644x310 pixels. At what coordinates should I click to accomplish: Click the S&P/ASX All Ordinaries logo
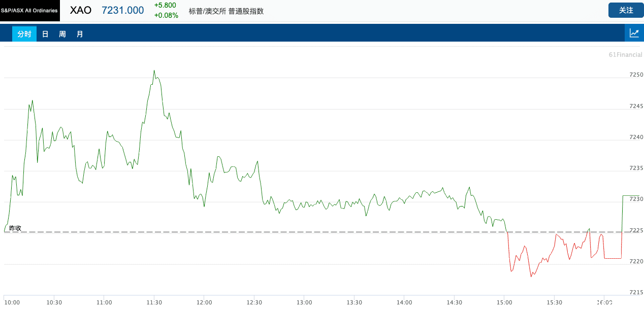(x=30, y=10)
